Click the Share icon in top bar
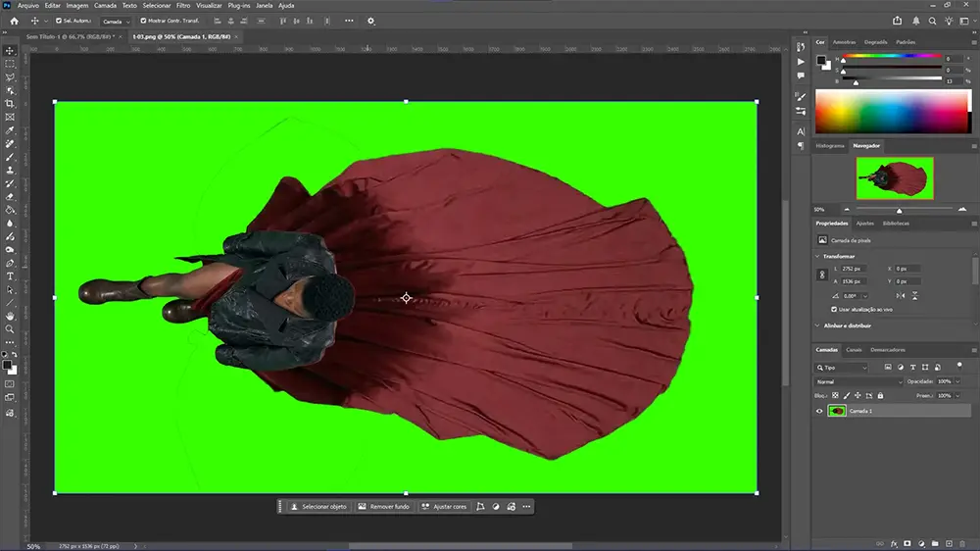The width and height of the screenshot is (980, 551). point(898,21)
